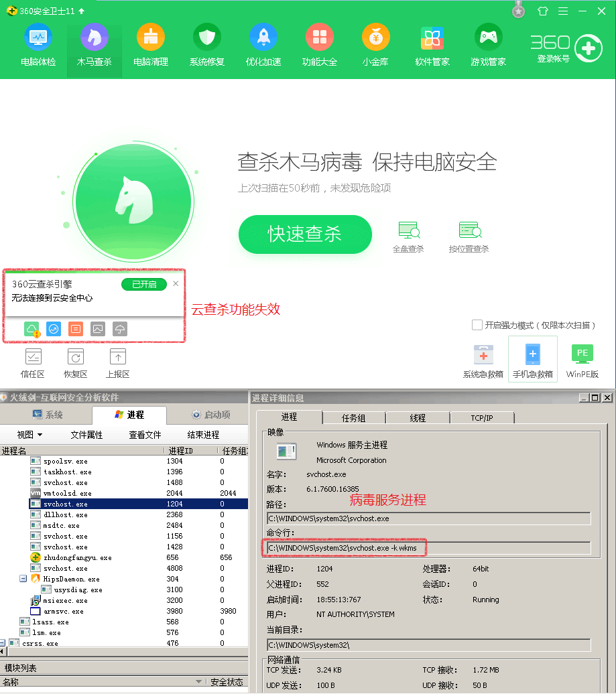This screenshot has width=616, height=694.
Task: Sort by 进程名 column header
Action: click(82, 451)
